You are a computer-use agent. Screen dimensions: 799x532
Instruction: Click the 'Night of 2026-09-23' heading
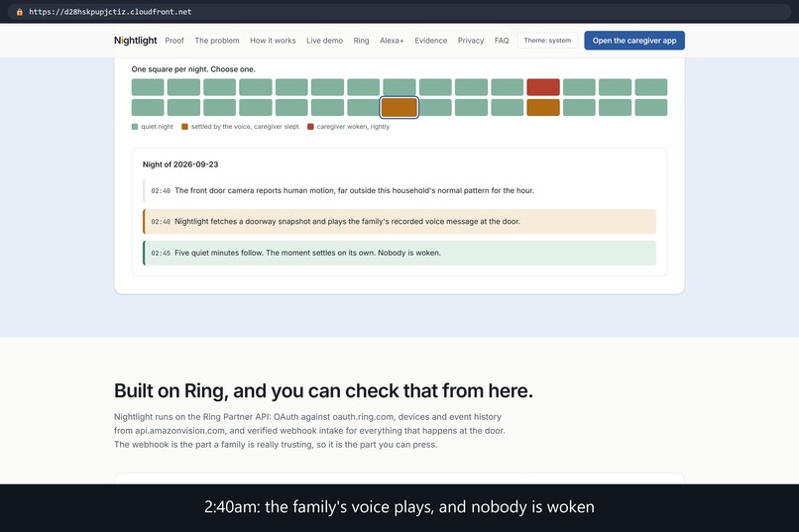pos(180,164)
